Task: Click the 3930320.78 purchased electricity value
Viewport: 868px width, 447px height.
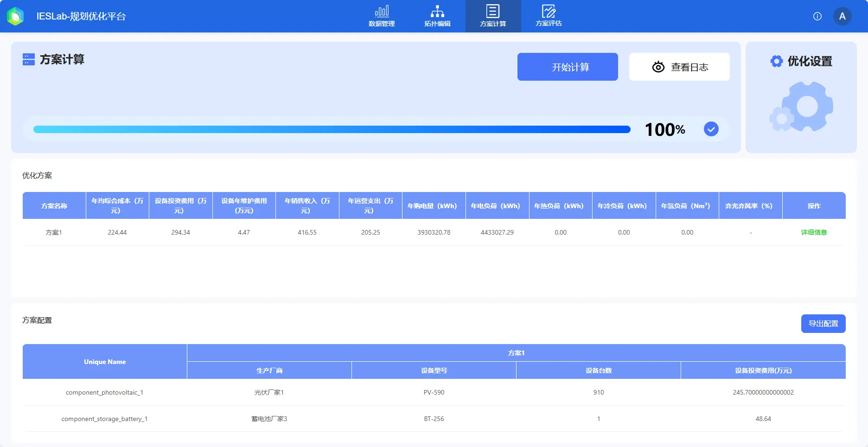Action: click(x=434, y=232)
